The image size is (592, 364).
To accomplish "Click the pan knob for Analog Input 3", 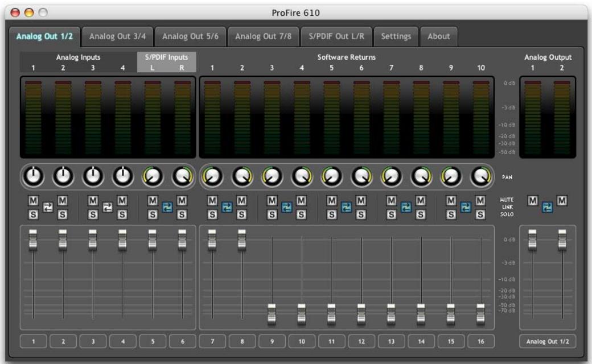I will (x=93, y=176).
